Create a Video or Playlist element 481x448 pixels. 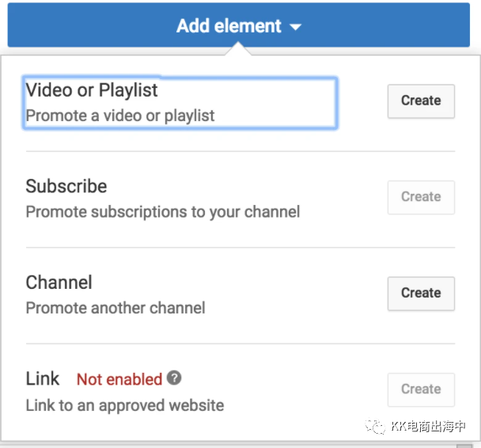pos(421,101)
